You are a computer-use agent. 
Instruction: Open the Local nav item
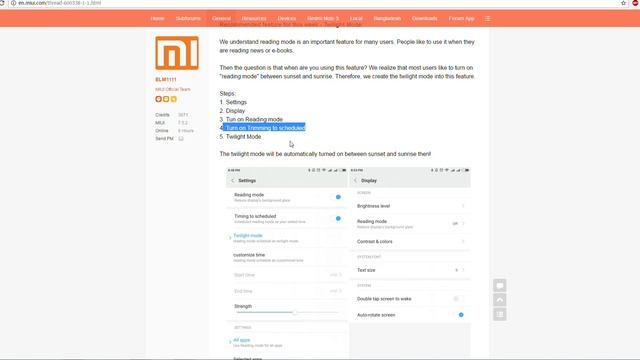point(356,18)
